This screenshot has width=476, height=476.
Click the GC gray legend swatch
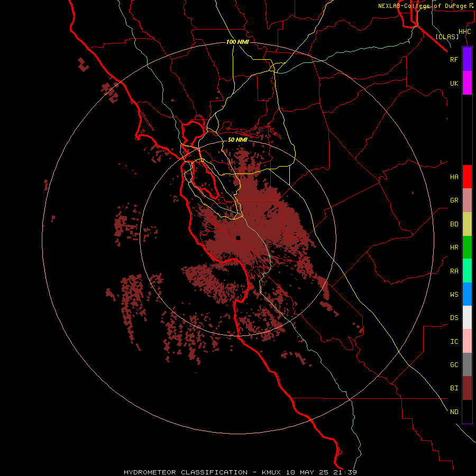click(x=467, y=364)
